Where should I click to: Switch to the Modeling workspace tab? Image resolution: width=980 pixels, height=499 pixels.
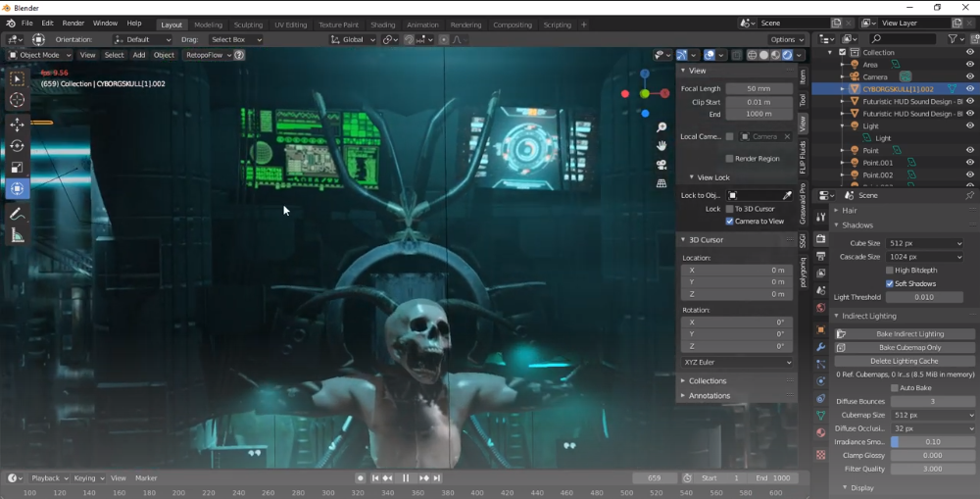click(208, 25)
